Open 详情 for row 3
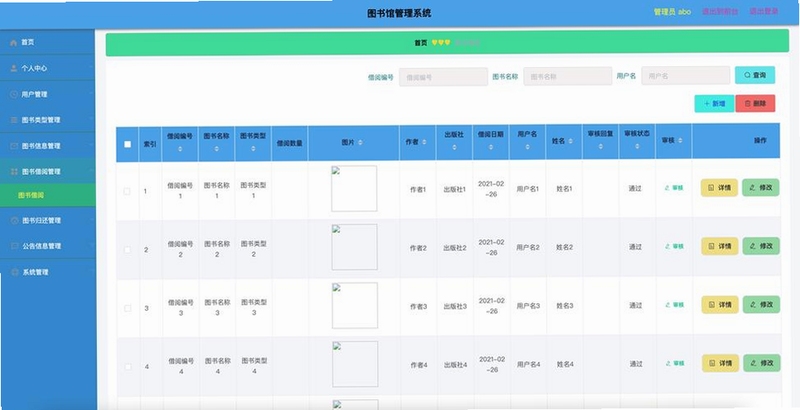800x410 pixels. click(x=720, y=305)
